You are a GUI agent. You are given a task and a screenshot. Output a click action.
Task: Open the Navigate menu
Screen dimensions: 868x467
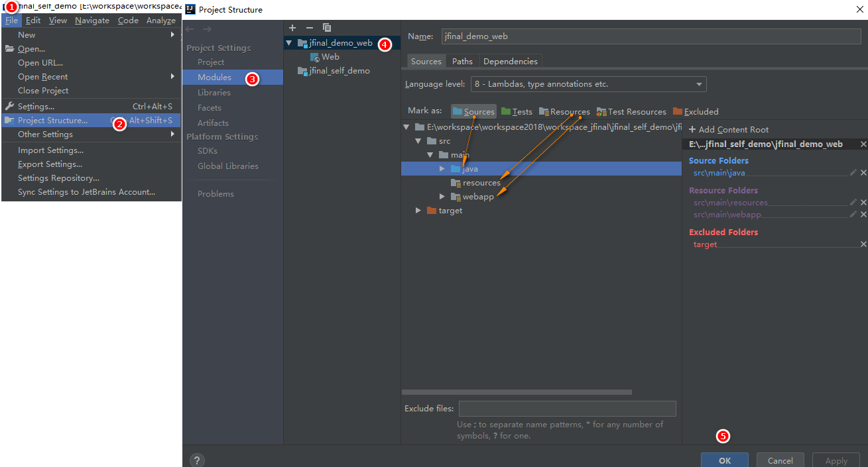[x=92, y=21]
